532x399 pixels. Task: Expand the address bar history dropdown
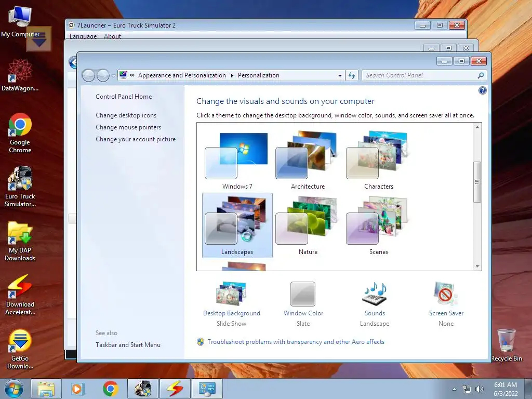(x=340, y=75)
